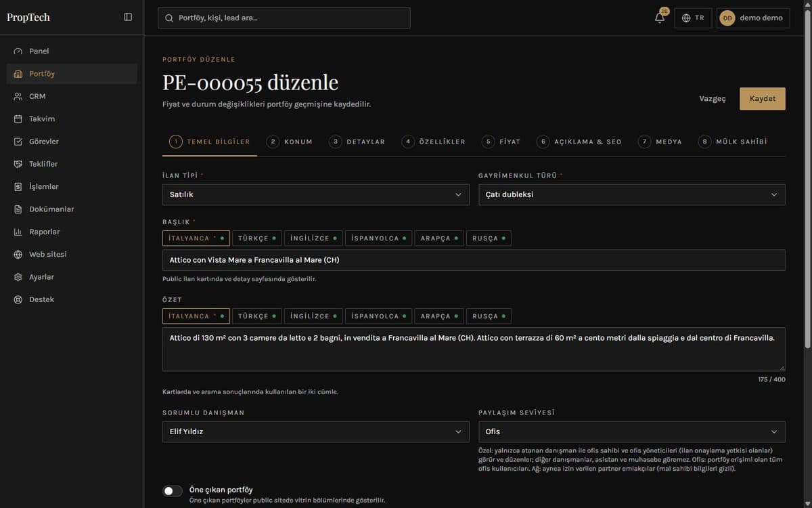Open the Sorumlu Danışman dropdown
Viewport: 812px width, 508px height.
click(315, 431)
